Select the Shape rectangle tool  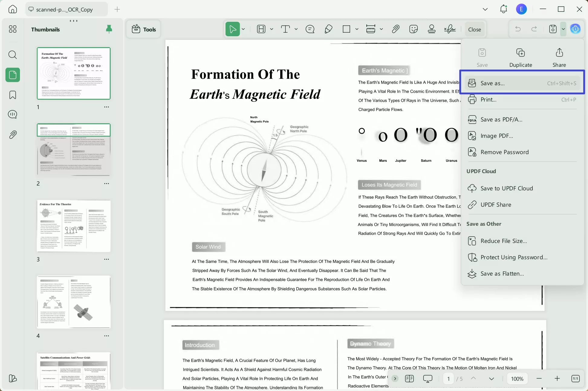(x=346, y=29)
